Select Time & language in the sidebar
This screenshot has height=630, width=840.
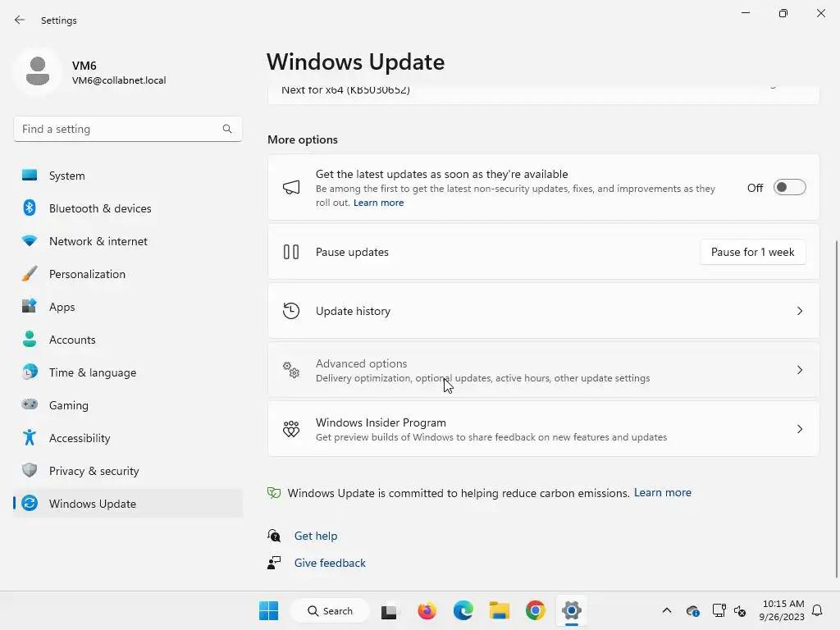[128, 372]
